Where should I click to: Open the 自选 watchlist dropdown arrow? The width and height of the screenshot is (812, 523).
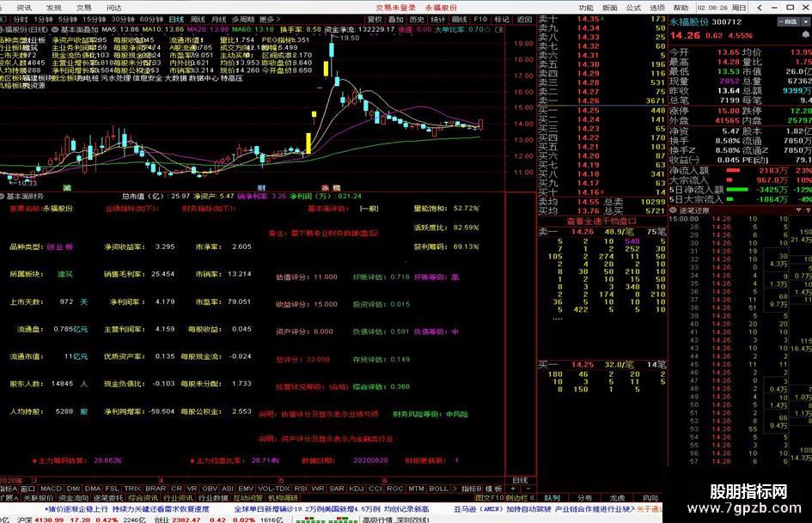806,21
